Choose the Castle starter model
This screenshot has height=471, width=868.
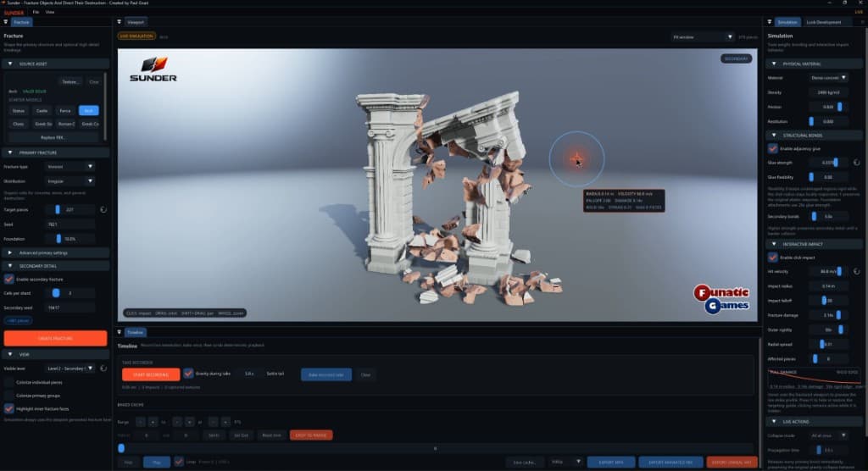(x=42, y=111)
